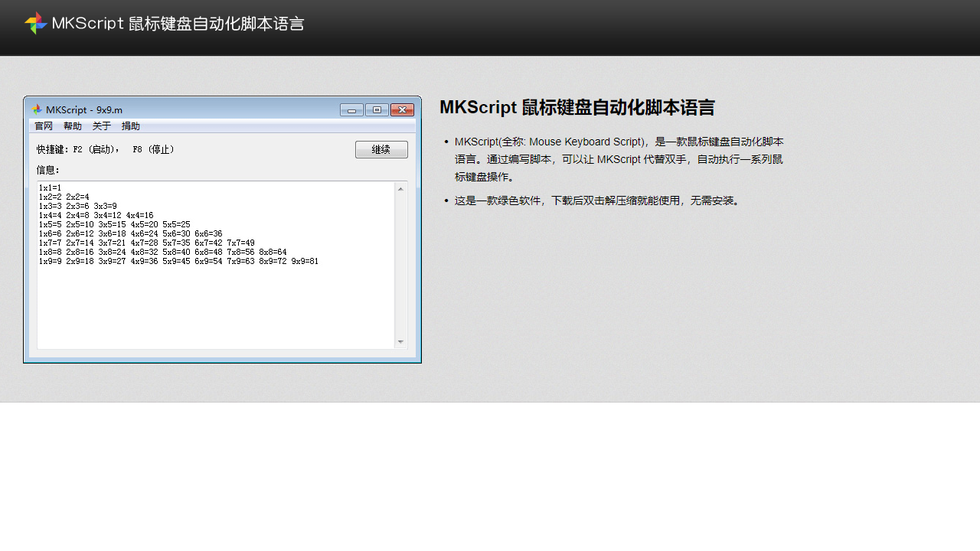Screen dimensions: 980x551
Task: Open the 关于 menu
Action: point(101,126)
